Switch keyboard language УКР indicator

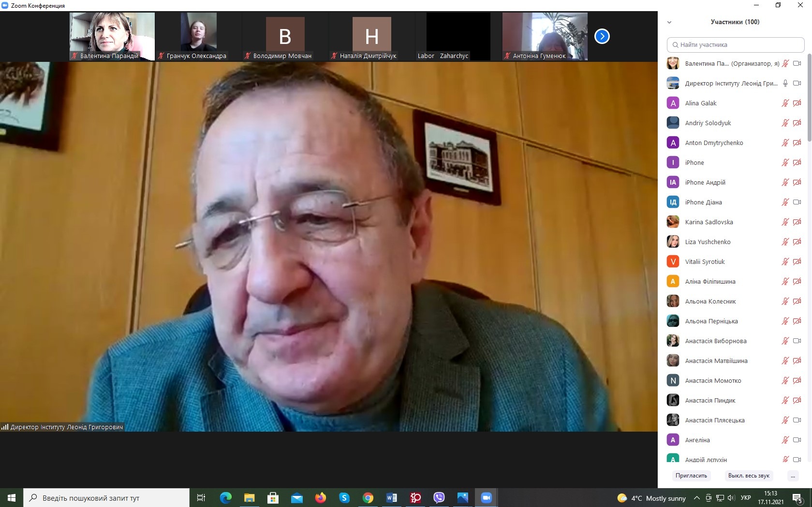(746, 498)
